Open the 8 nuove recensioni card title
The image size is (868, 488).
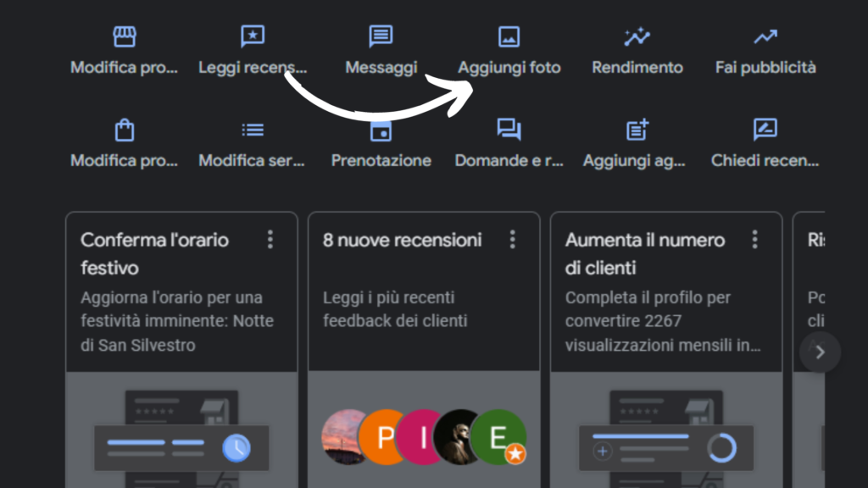(x=402, y=240)
